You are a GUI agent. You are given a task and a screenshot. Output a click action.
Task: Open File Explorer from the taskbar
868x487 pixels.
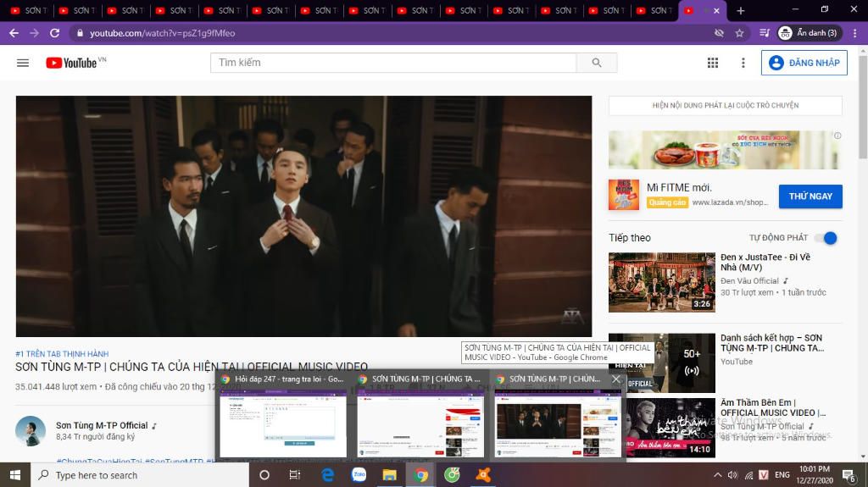point(390,475)
